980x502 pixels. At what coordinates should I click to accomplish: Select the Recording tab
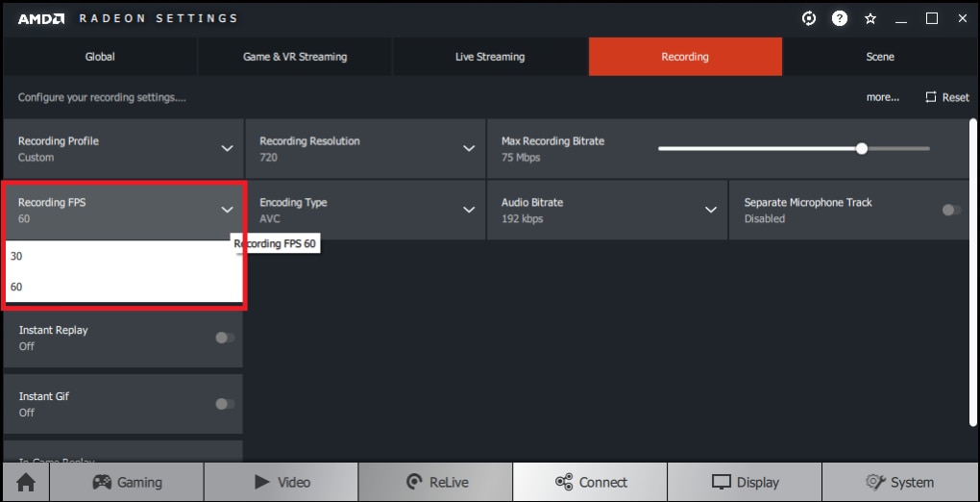[x=685, y=57]
